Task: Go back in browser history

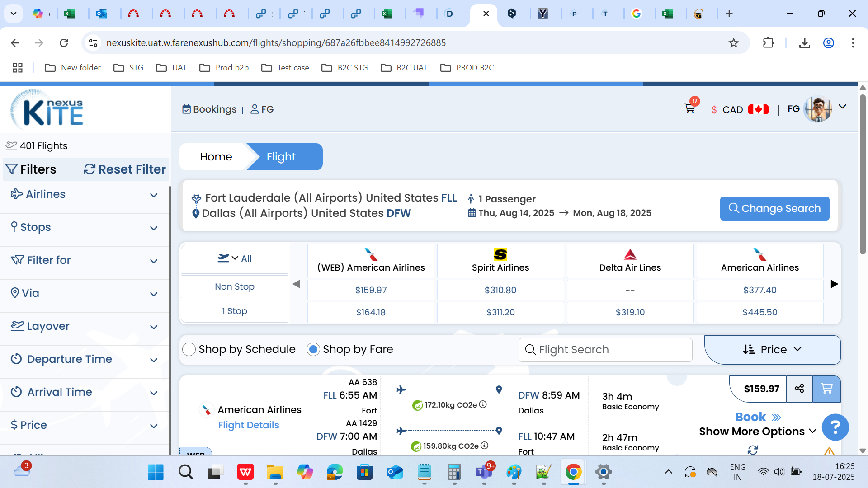Action: [15, 43]
